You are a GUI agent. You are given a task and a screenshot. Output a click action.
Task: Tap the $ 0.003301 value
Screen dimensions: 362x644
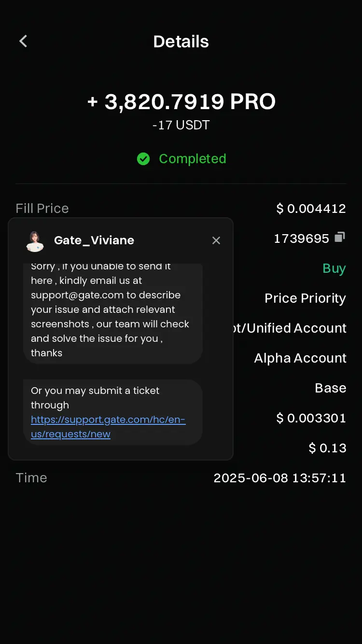point(311,418)
